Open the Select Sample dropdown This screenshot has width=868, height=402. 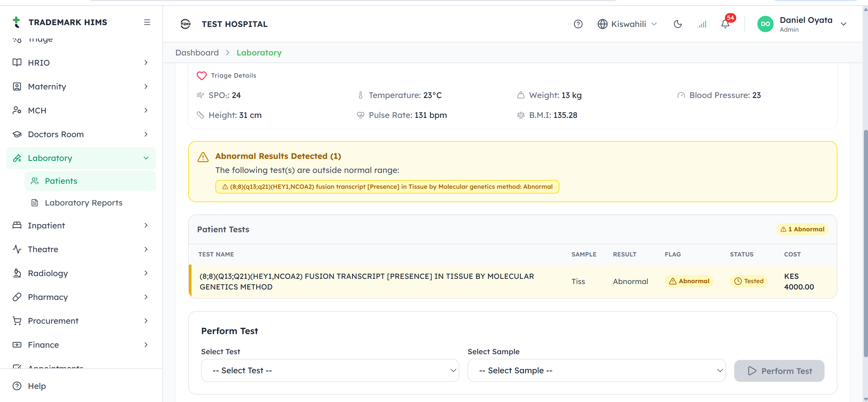(x=596, y=371)
